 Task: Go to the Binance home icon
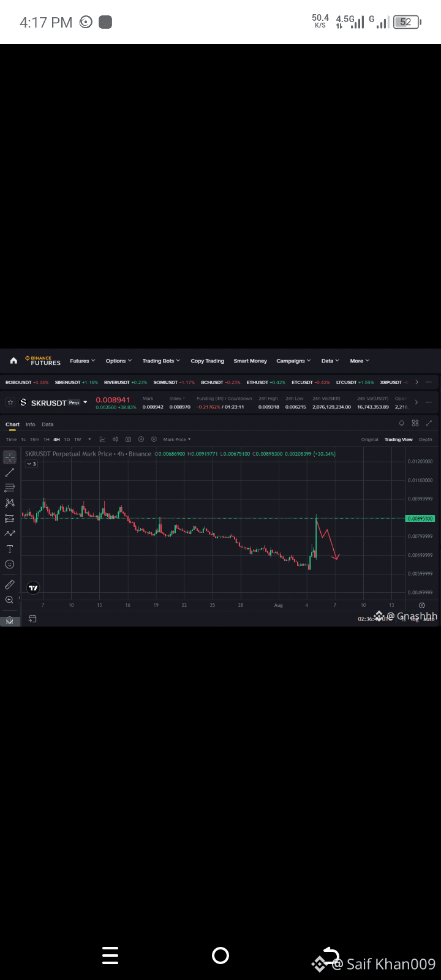tap(13, 361)
